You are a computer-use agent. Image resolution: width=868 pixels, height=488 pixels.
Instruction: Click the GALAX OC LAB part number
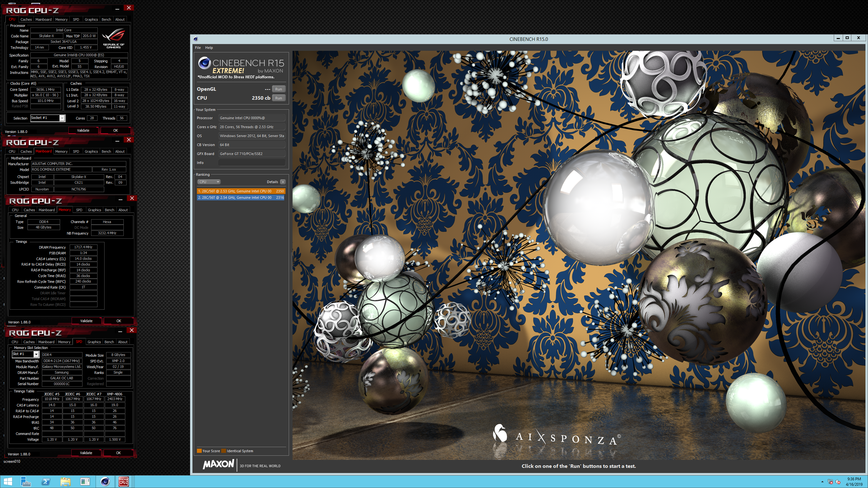[x=62, y=378]
